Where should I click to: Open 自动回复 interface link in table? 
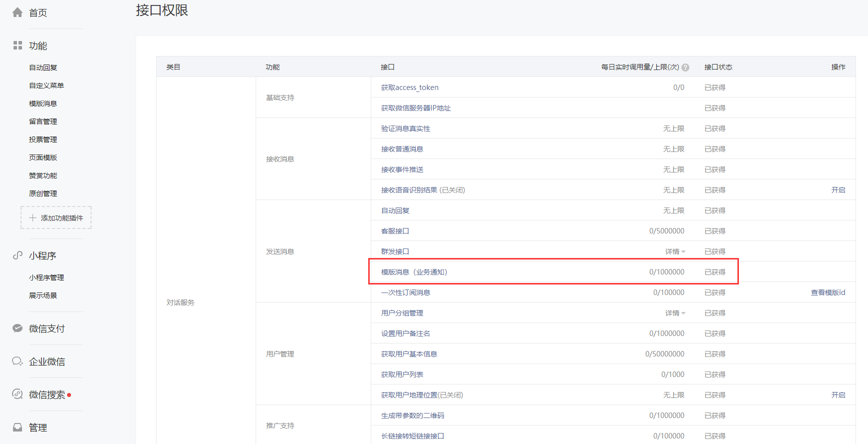point(395,210)
